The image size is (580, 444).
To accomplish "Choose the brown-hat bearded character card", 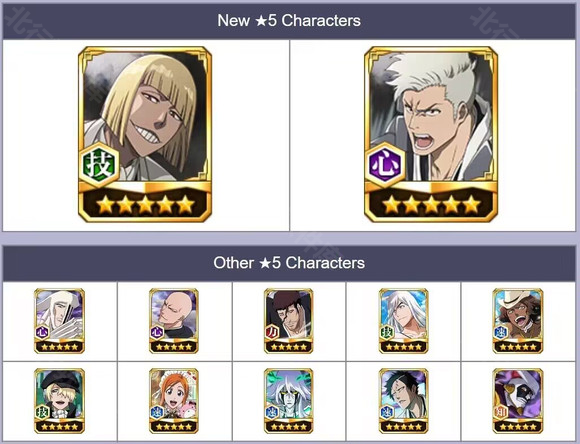I will [289, 321].
